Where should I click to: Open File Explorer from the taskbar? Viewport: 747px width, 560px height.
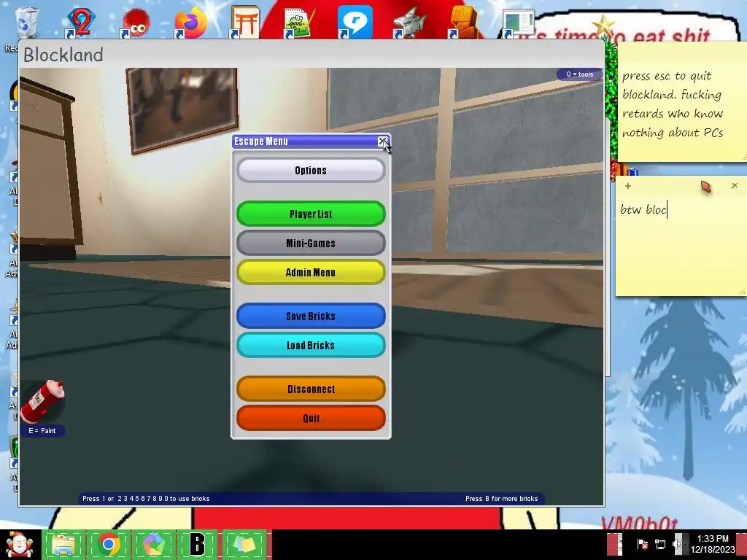[x=63, y=544]
